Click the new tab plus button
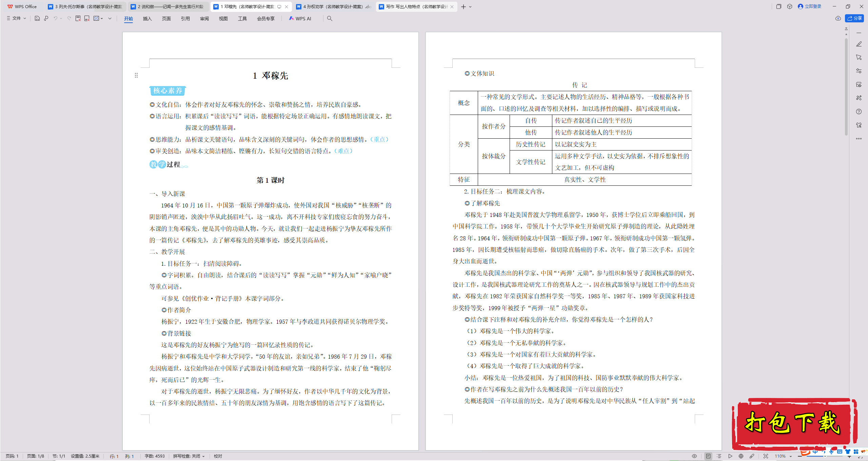 [x=463, y=7]
